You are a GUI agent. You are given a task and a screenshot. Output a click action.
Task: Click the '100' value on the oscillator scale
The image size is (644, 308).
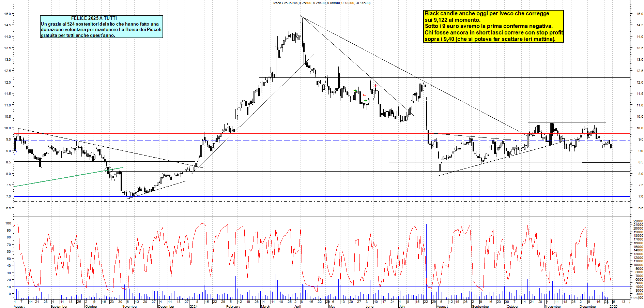coord(7,223)
